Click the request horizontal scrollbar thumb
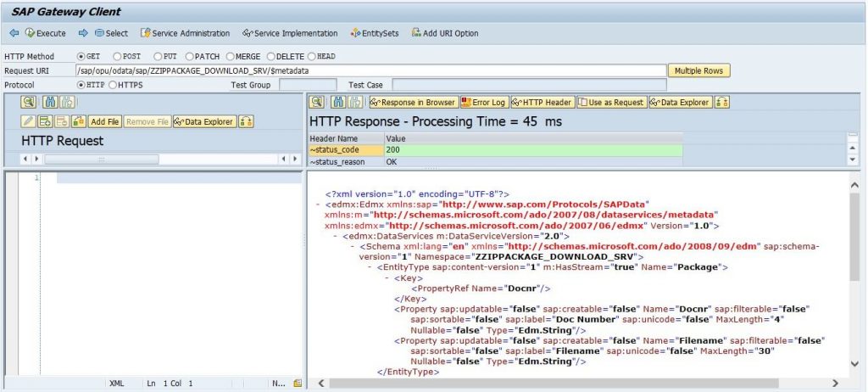Viewport: 868px width, 392px height. [x=102, y=160]
